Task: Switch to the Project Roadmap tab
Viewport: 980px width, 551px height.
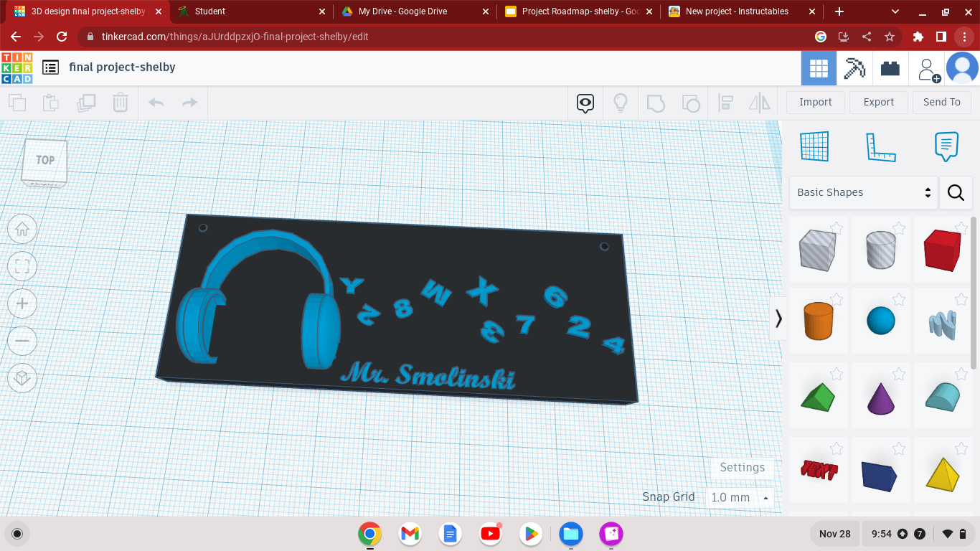Action: [574, 11]
